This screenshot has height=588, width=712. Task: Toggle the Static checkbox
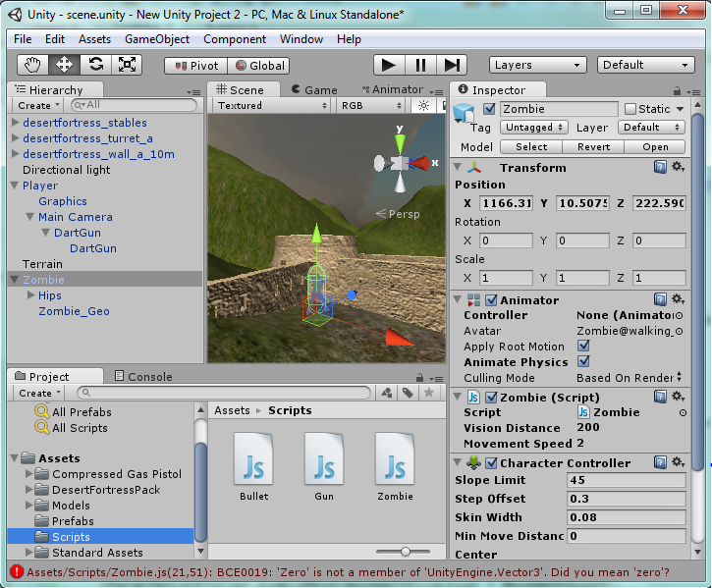coord(630,109)
